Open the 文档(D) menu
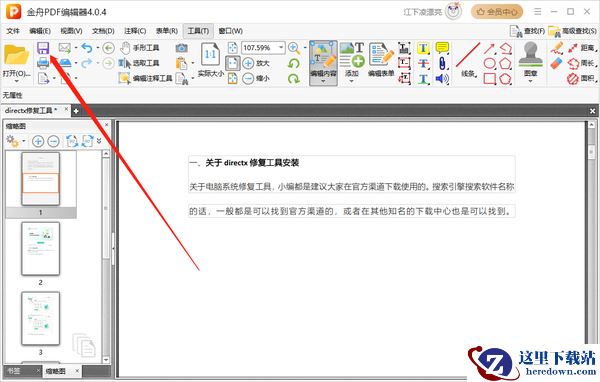The width and height of the screenshot is (600, 382). tap(103, 31)
